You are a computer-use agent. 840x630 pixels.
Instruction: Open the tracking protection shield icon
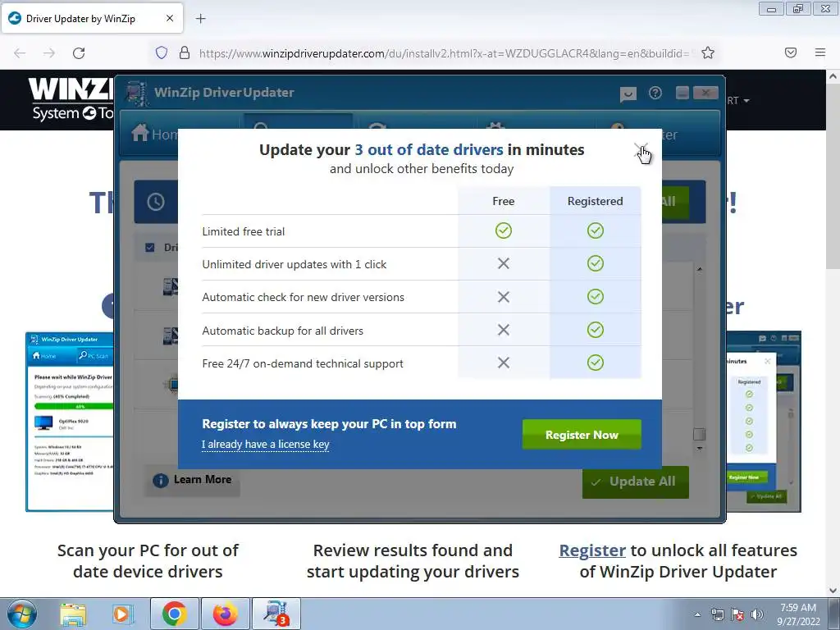coord(162,53)
